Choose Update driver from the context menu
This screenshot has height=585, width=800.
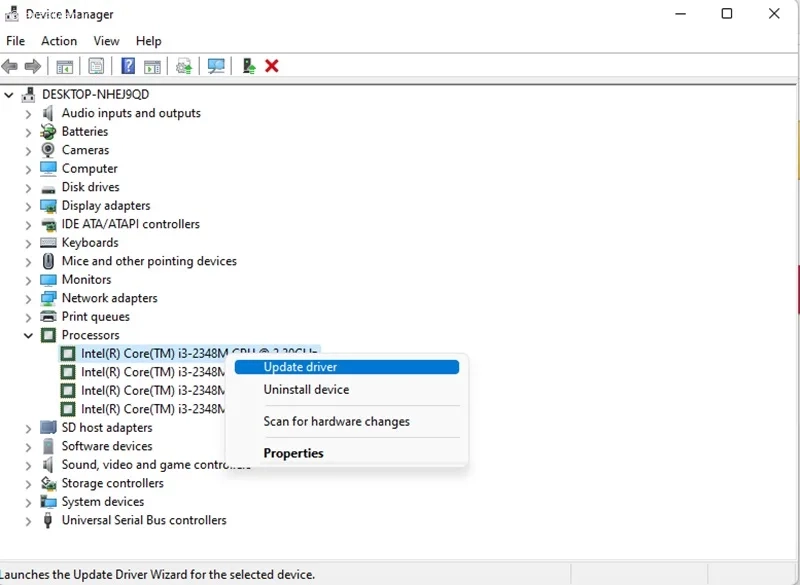(300, 367)
